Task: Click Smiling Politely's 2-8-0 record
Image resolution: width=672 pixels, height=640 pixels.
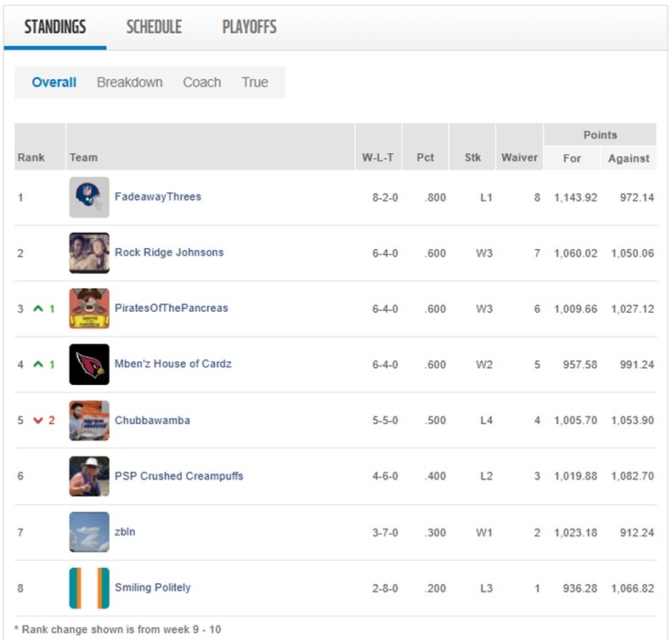Action: (385, 588)
